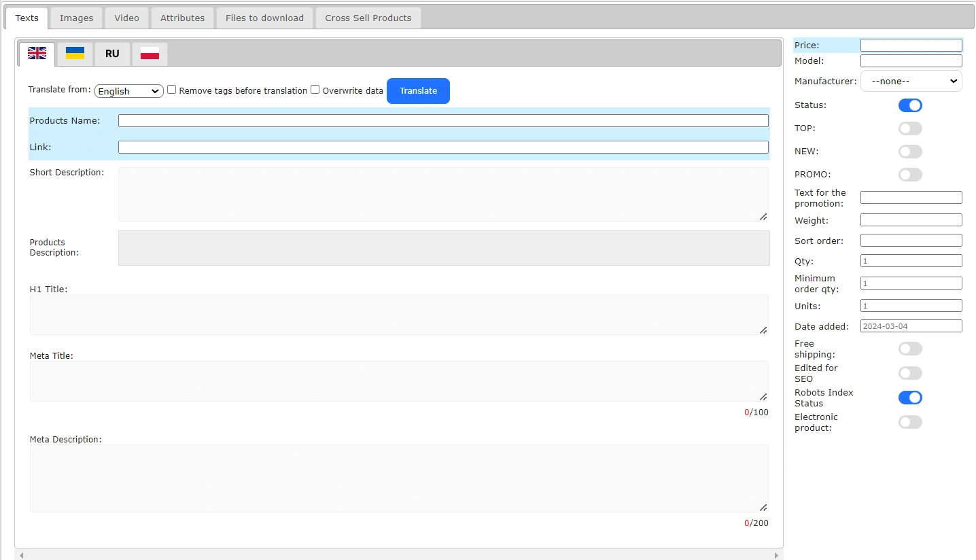Enable the Overwrite data checkbox
Viewport: 976px width, 560px height.
(x=315, y=90)
